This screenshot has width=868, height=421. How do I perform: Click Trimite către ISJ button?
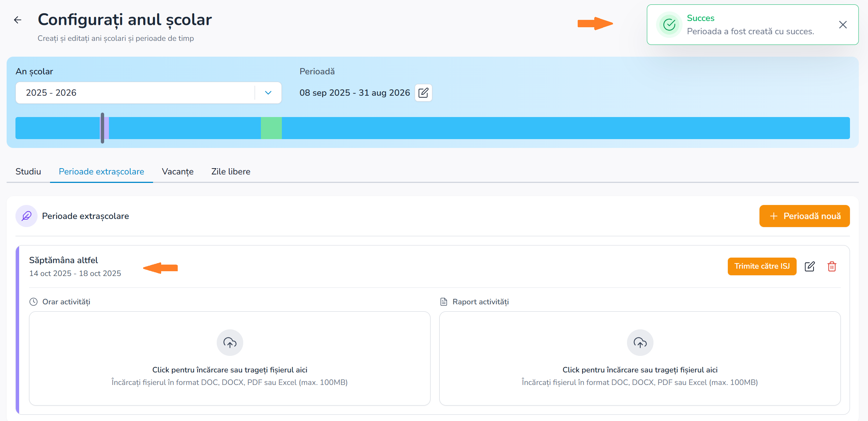point(762,266)
